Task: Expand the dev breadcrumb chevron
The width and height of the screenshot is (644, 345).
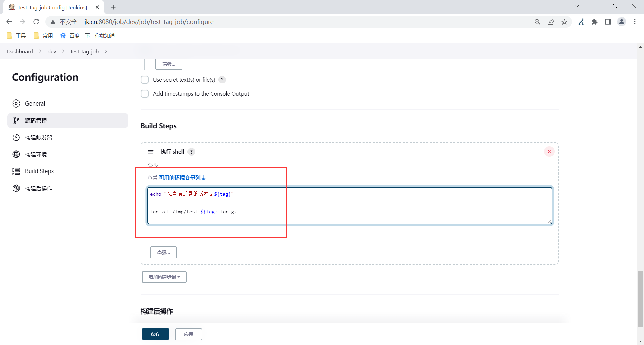Action: (63, 51)
